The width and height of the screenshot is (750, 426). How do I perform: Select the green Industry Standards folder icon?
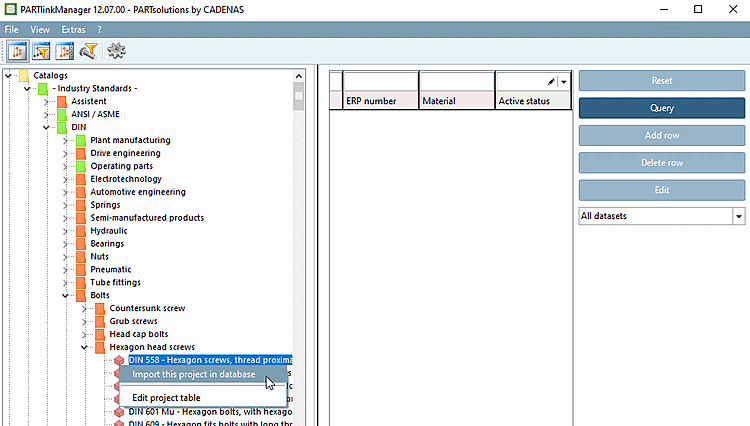point(43,88)
